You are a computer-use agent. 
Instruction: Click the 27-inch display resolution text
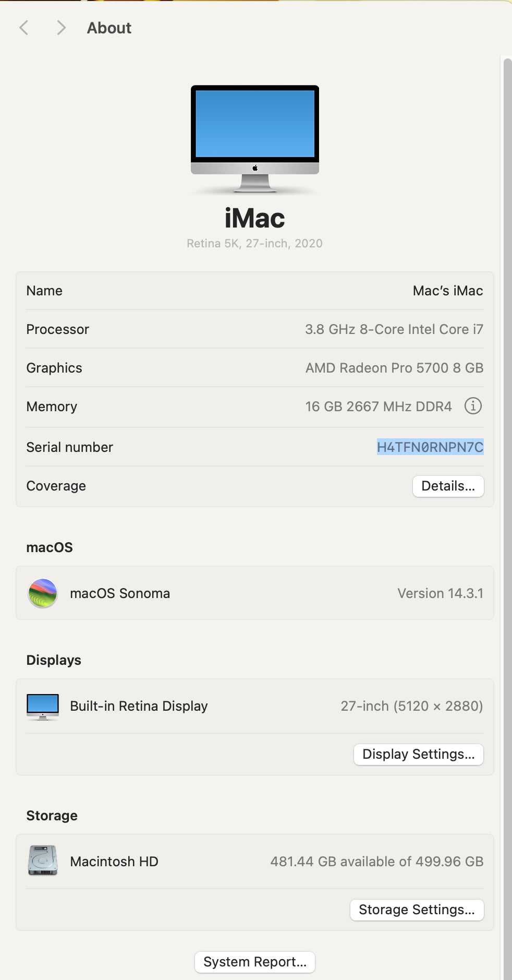tap(411, 706)
